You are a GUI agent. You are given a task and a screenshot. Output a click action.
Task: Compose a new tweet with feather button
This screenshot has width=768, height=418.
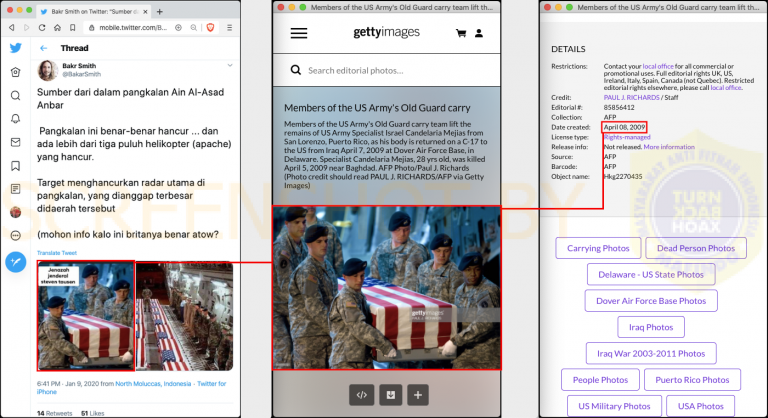click(16, 262)
